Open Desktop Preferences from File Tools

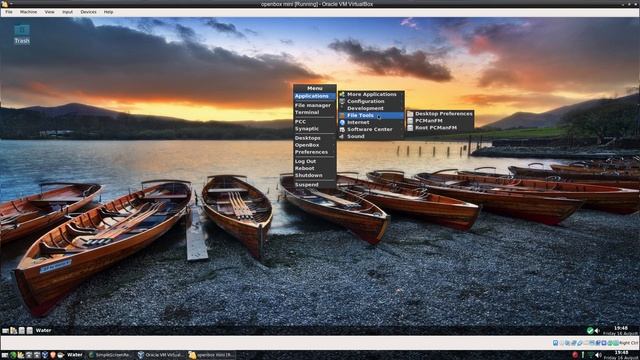tap(440, 114)
